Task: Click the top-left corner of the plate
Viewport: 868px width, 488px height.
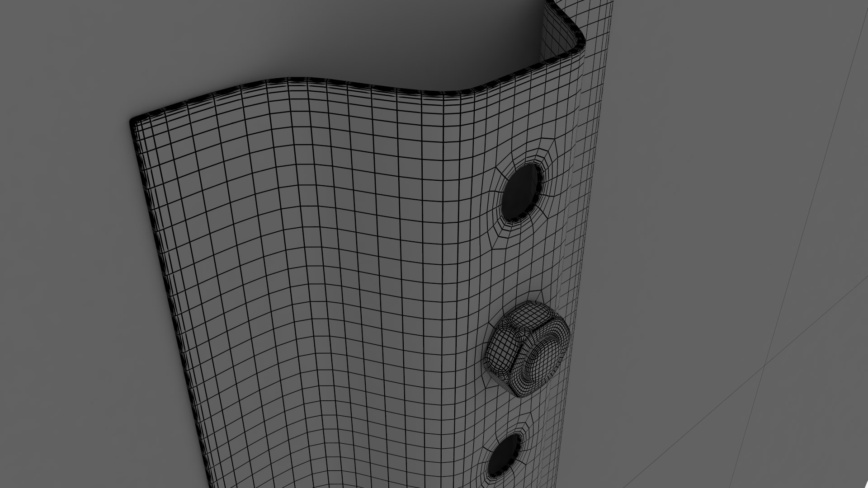Action: [x=134, y=122]
